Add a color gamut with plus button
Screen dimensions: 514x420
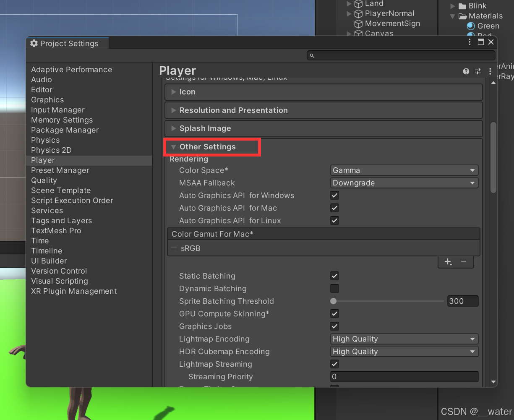click(448, 262)
